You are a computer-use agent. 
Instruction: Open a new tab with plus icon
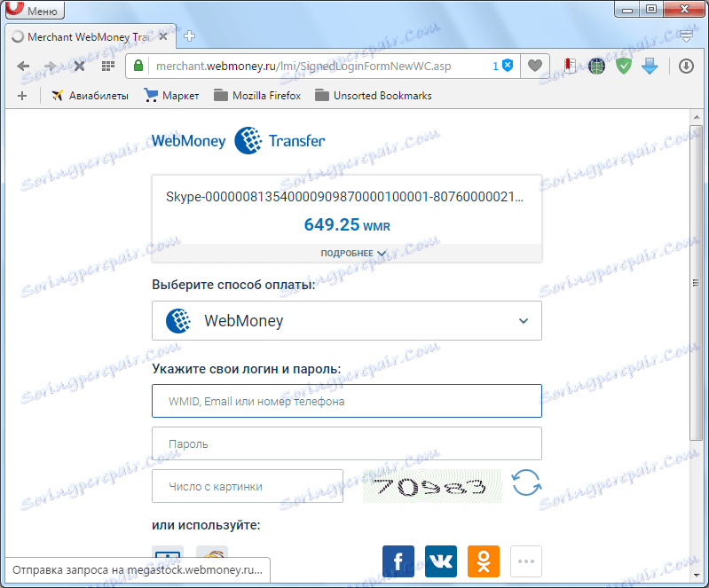pyautogui.click(x=189, y=36)
